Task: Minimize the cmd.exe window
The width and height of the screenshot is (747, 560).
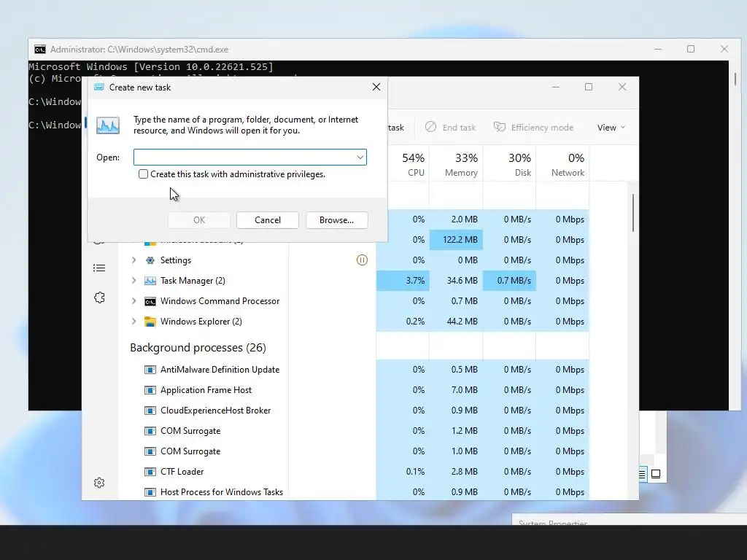Action: [658, 49]
